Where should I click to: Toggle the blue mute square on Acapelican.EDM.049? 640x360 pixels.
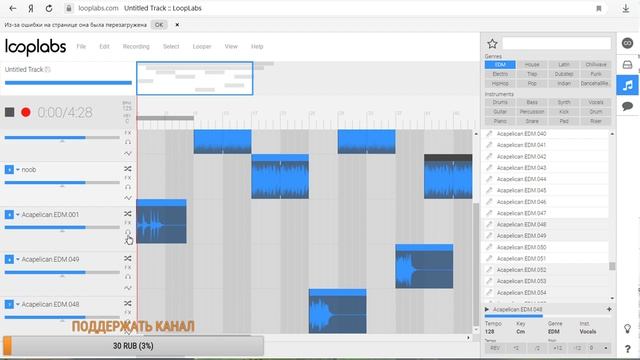tap(9, 259)
